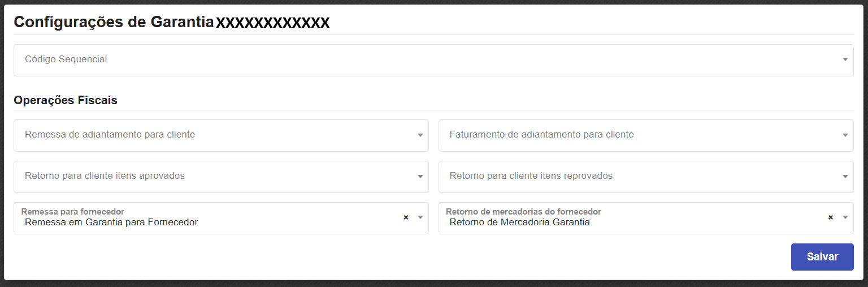Click the Operações Fiscais section heading
Viewport: 868px width, 287px height.
click(66, 100)
